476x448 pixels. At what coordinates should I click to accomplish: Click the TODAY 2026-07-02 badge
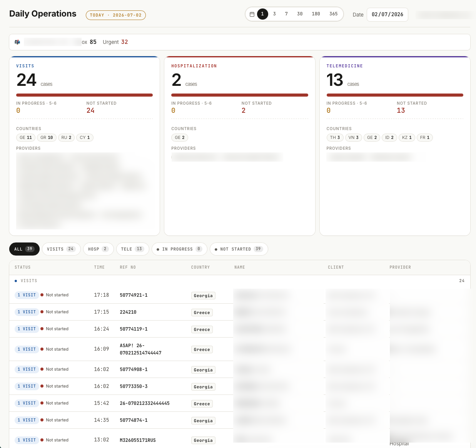pos(116,15)
